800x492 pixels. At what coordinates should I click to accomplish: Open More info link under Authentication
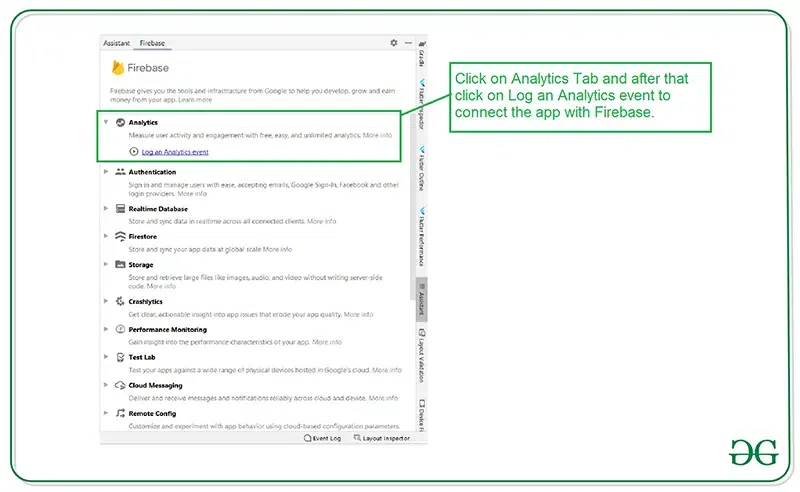click(192, 194)
